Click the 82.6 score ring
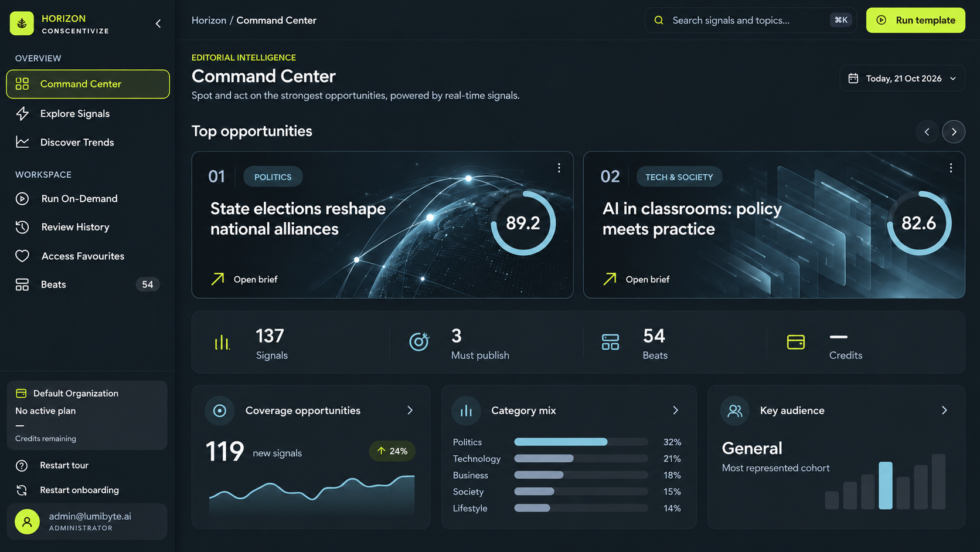Viewport: 980px width, 552px height. [x=918, y=223]
